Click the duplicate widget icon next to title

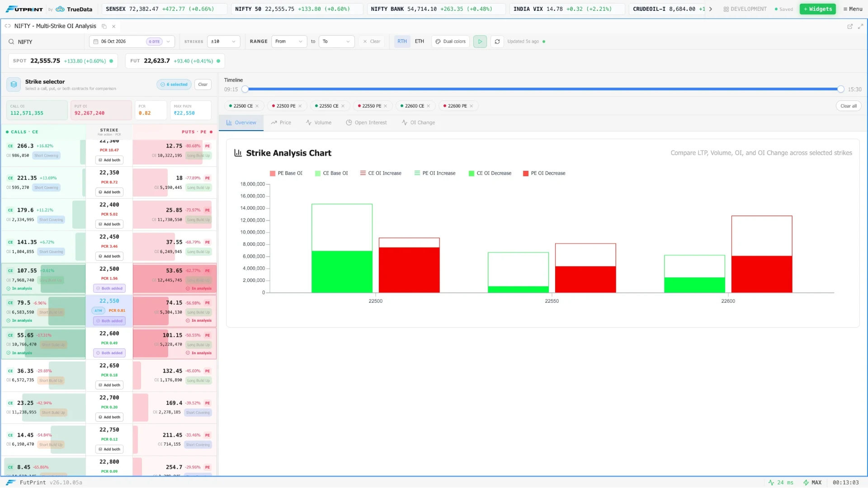pos(104,26)
